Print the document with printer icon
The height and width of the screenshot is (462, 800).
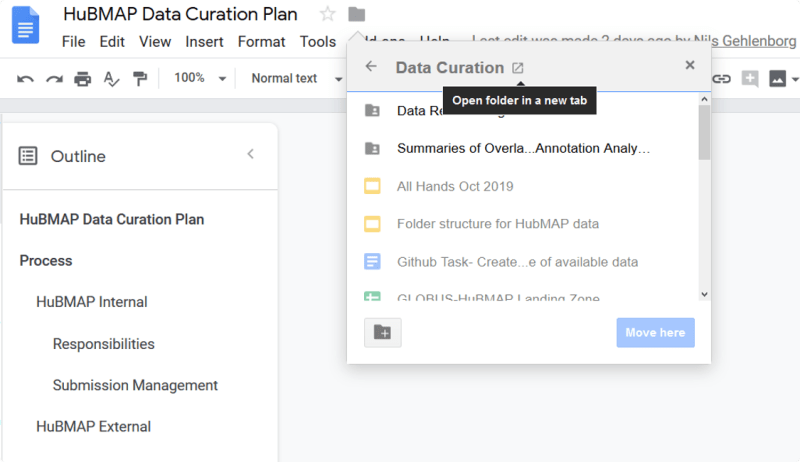click(83, 78)
